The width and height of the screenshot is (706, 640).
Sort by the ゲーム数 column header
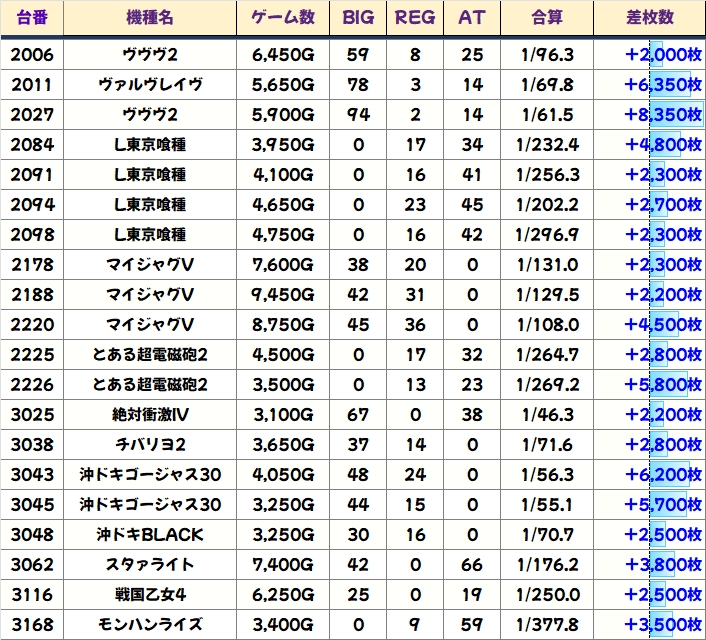click(282, 18)
